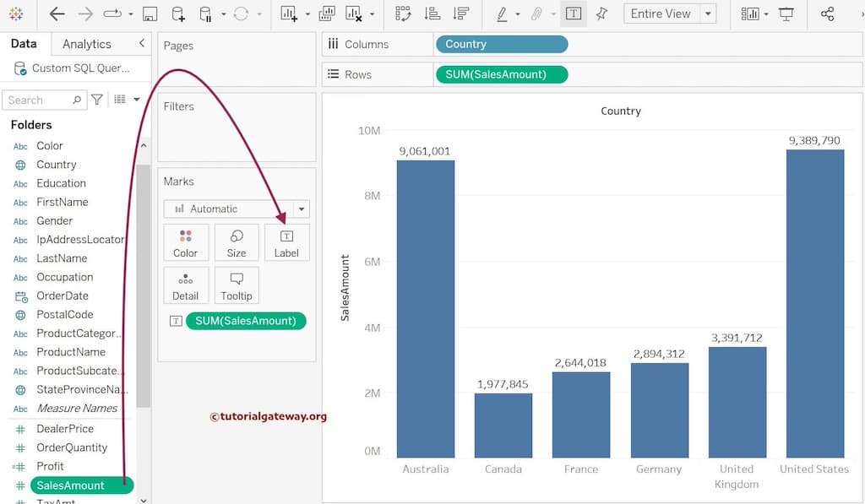Select the Label shelf on the Marks card
The height and width of the screenshot is (504, 865).
(287, 242)
